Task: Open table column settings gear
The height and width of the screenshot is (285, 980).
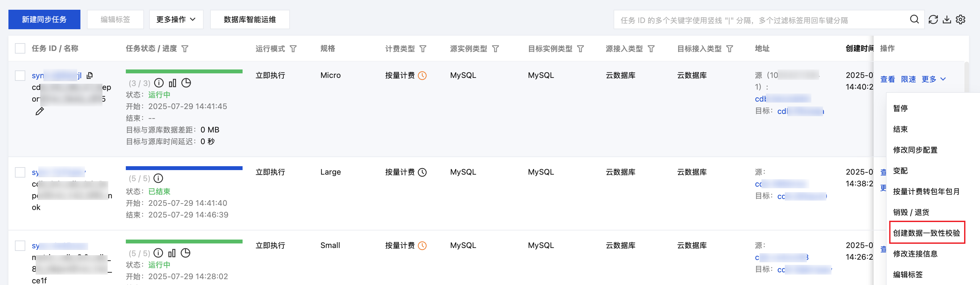Action: pyautogui.click(x=961, y=19)
